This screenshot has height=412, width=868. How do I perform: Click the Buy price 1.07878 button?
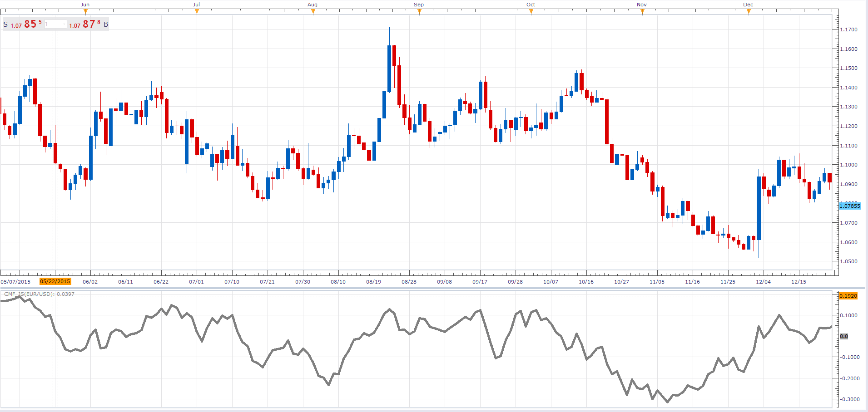89,24
